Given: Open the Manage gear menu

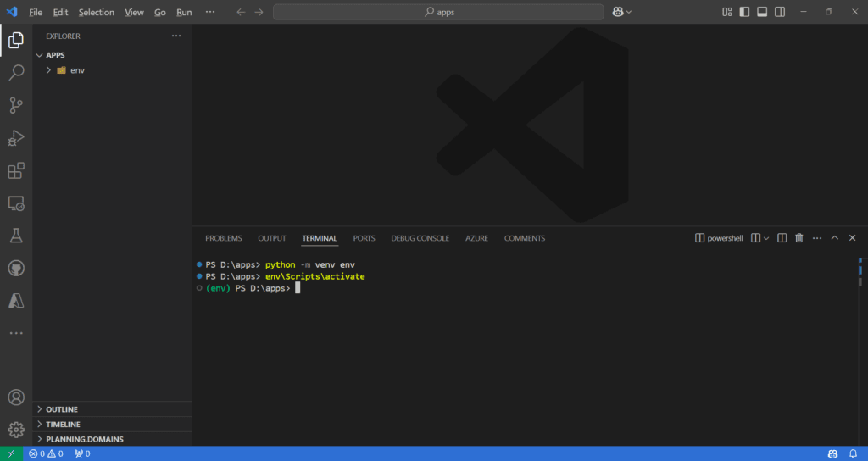Looking at the screenshot, I should tap(16, 430).
